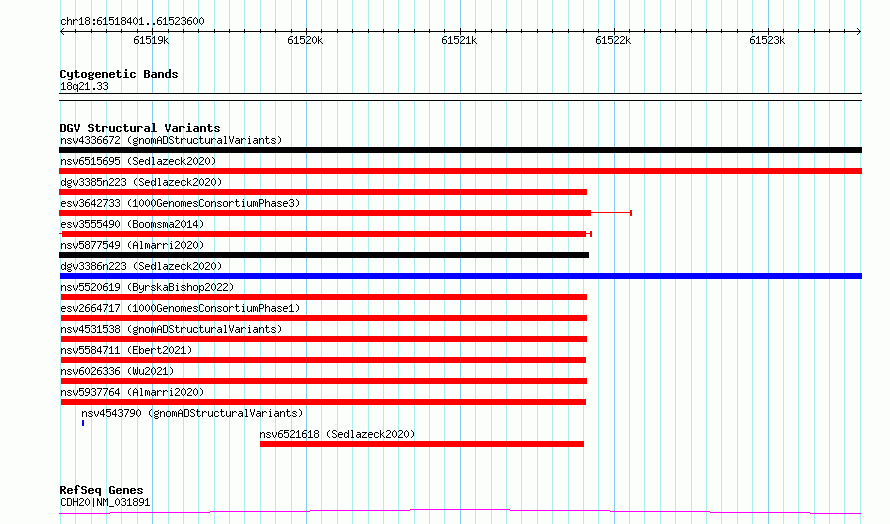Open nsv6521618 (Sedlazeck2020) label
The image size is (890, 524).
click(x=337, y=434)
